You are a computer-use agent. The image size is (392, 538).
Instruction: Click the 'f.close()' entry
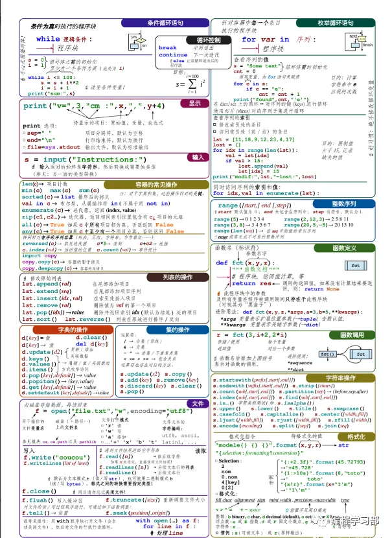click(40, 492)
